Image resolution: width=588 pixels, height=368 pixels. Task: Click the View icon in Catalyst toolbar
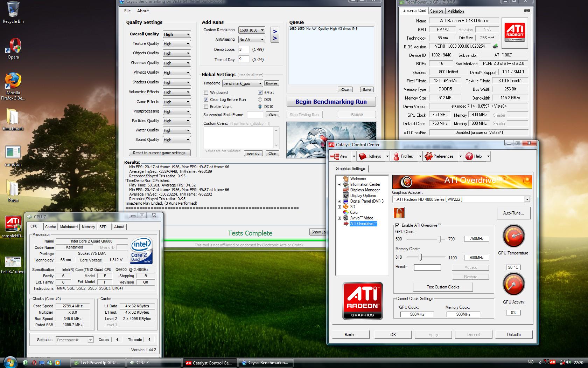(x=335, y=156)
